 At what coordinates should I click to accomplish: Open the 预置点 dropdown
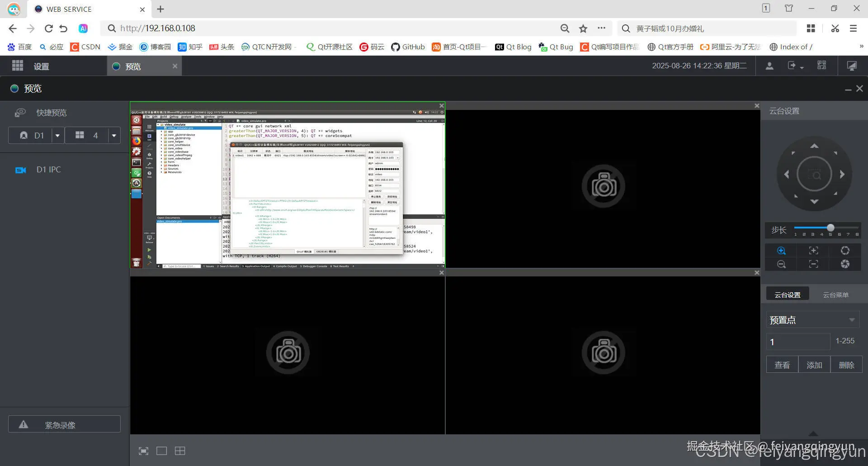[x=812, y=320]
